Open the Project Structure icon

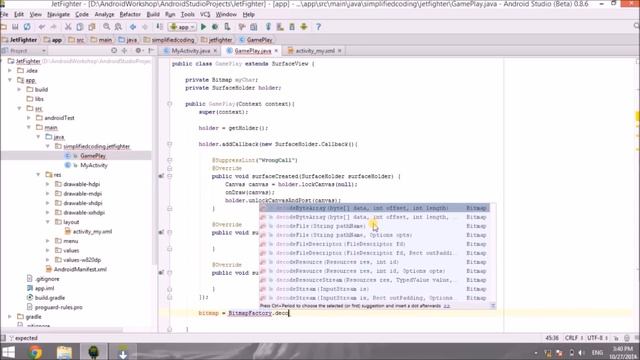(253, 27)
